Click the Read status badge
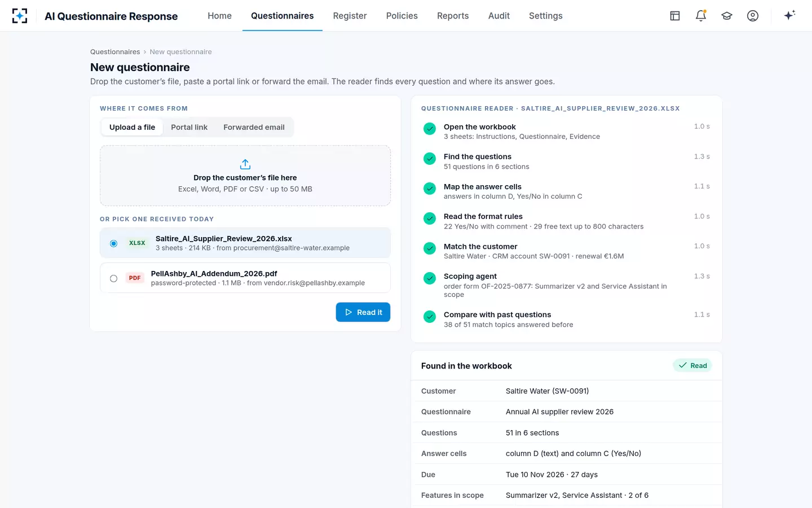Screen dimensions: 812x508 point(692,366)
